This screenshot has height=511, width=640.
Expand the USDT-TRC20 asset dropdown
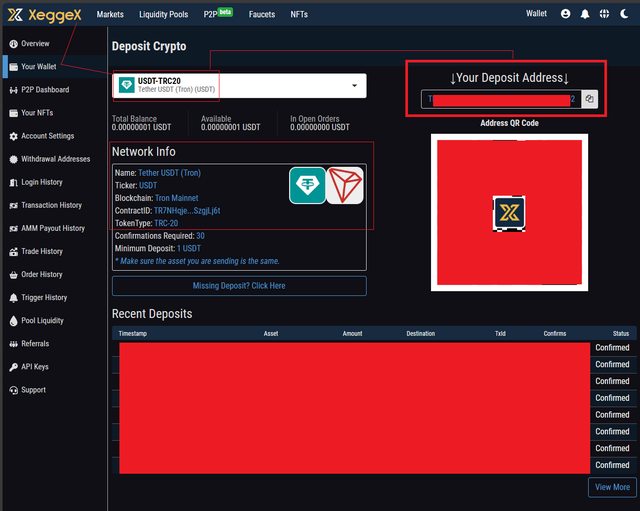click(240, 85)
